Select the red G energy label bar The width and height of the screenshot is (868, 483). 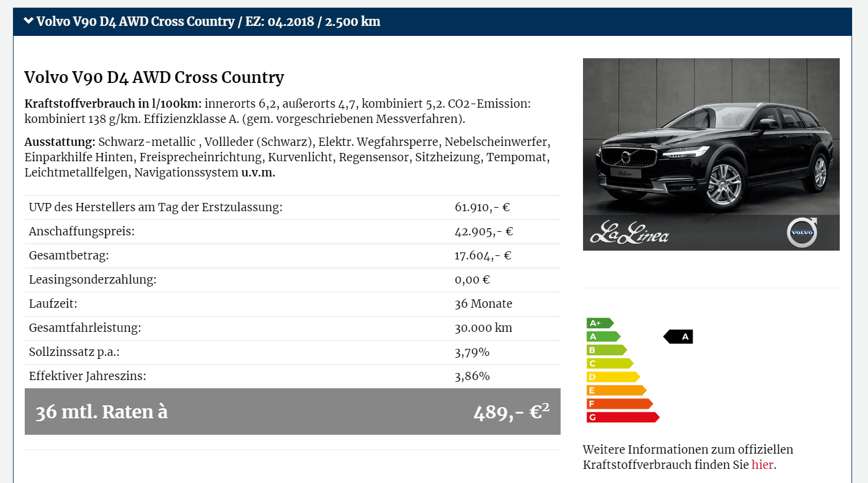[623, 417]
